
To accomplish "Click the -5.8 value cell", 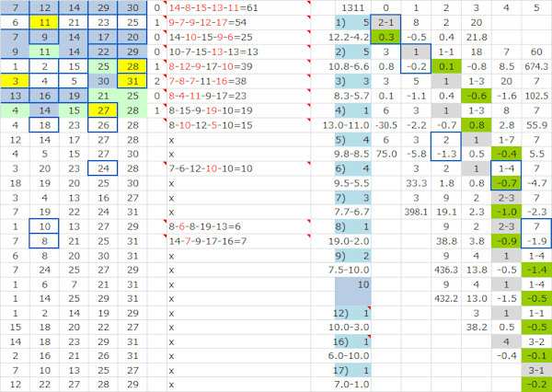I will pos(416,155).
